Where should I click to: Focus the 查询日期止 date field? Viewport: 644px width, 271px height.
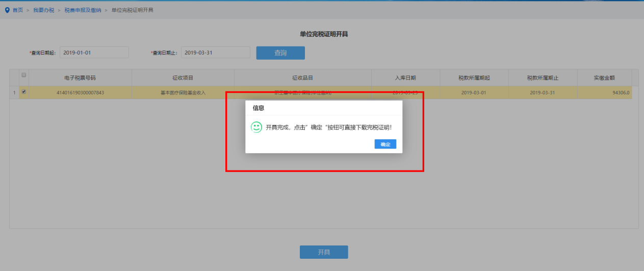click(x=216, y=53)
